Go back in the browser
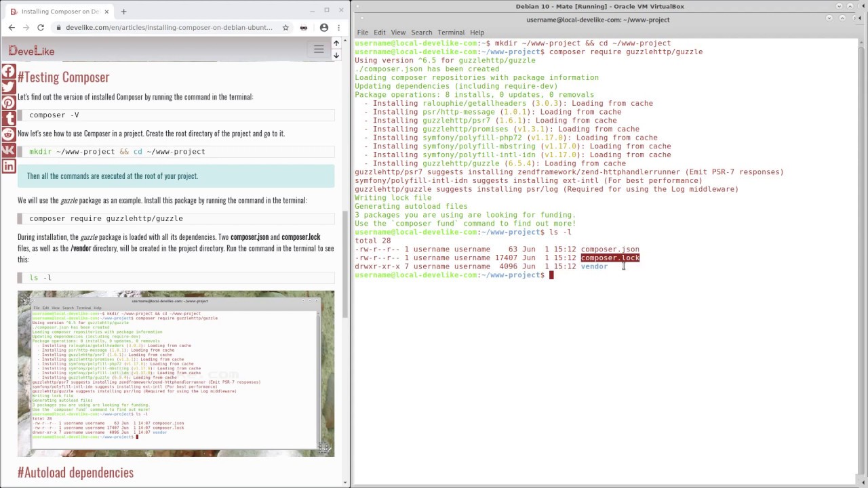 (11, 28)
